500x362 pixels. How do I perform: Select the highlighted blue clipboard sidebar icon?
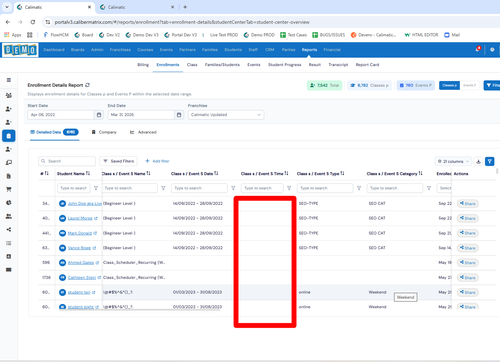9,136
